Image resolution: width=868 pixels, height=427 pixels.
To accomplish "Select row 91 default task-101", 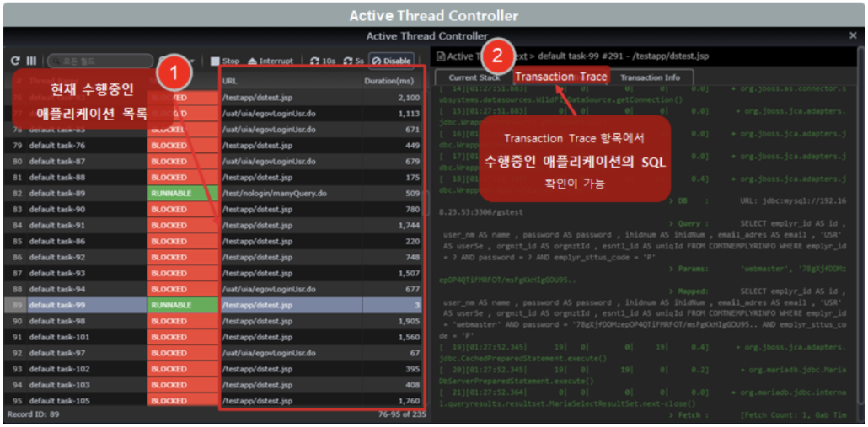I will [x=213, y=337].
